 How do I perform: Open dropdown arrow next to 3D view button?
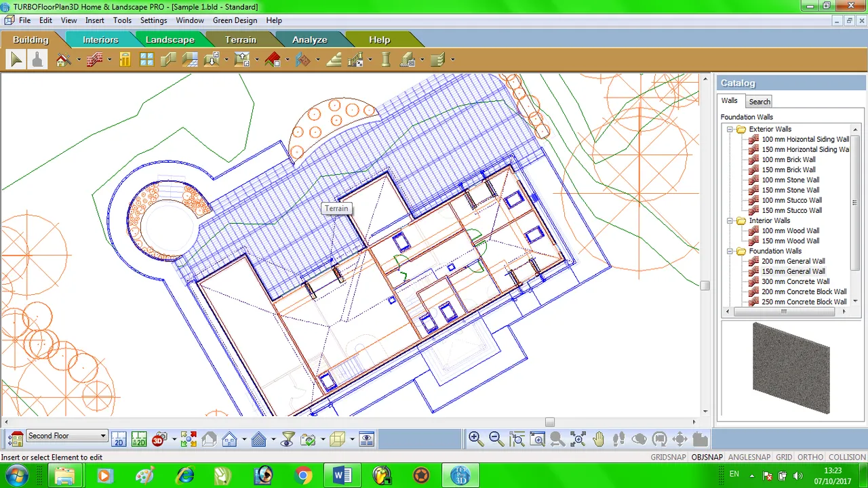point(174,439)
